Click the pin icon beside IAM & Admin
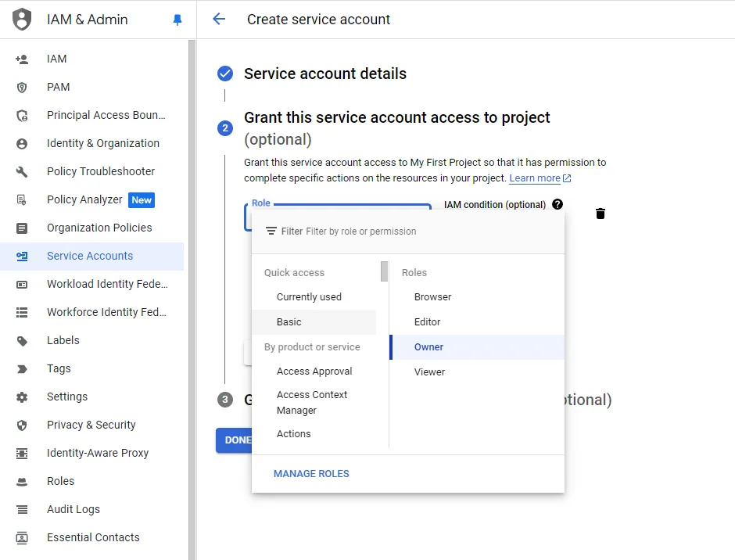 177,20
